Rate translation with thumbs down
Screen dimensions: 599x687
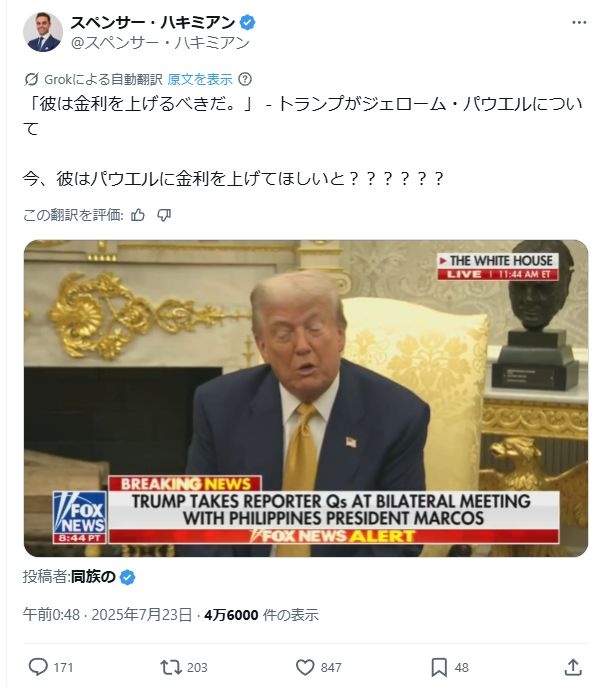(x=164, y=215)
